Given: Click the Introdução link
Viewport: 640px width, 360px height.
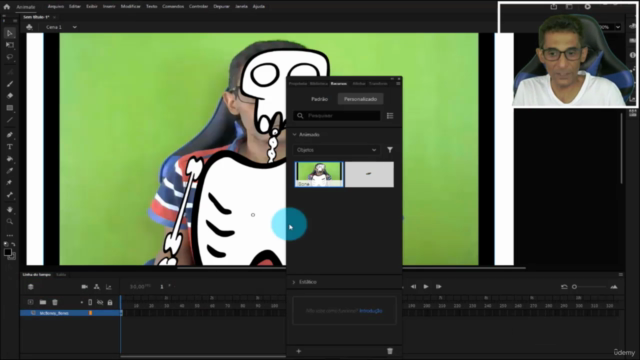Looking at the screenshot, I should (x=371, y=311).
